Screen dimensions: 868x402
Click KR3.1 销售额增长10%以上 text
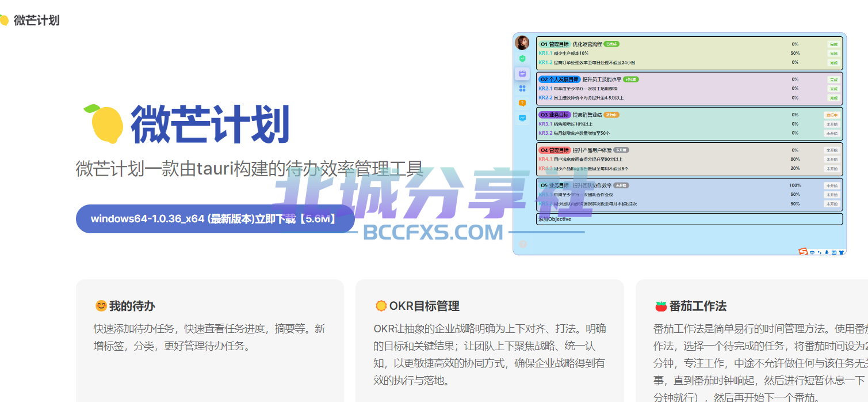(565, 124)
